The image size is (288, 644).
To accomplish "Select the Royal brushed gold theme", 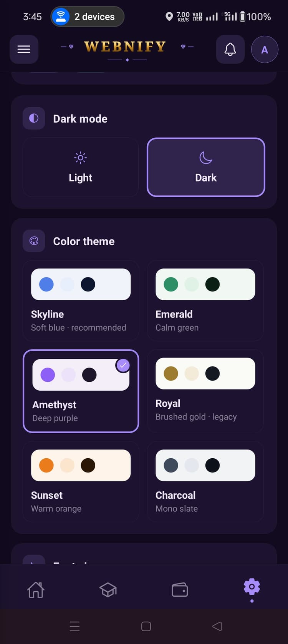I will (205, 391).
